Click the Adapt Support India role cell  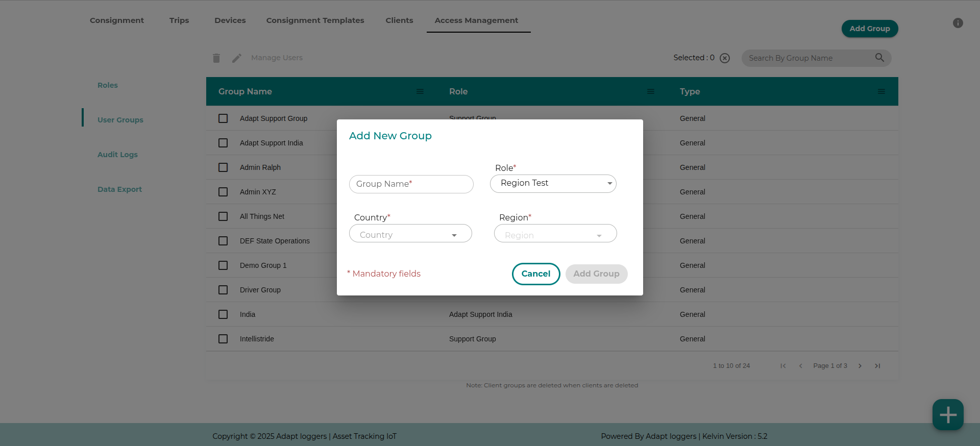[481, 314]
